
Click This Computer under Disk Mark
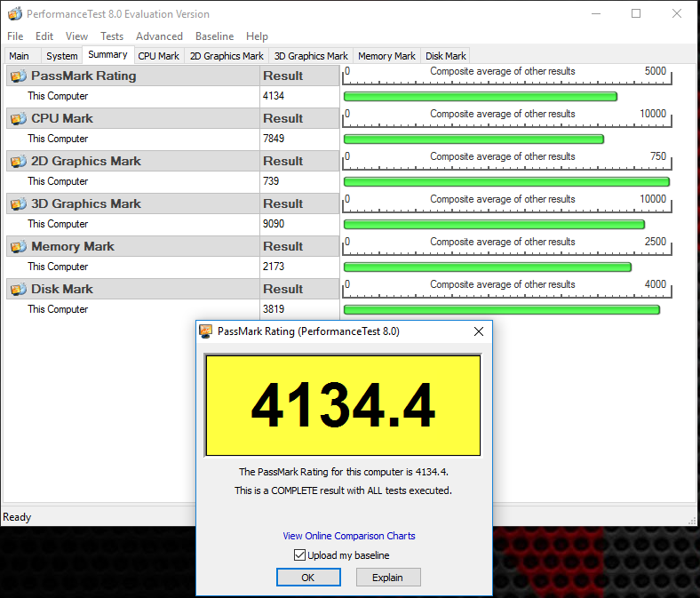click(x=58, y=309)
